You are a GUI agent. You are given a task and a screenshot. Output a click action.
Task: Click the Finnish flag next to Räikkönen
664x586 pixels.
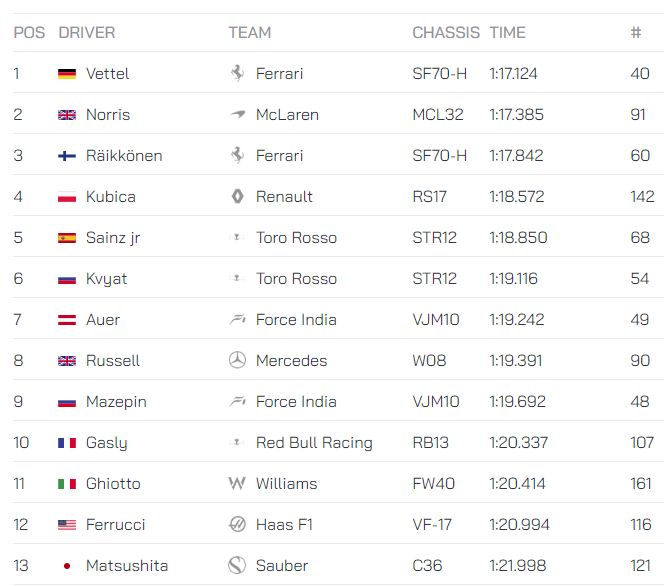tap(67, 156)
